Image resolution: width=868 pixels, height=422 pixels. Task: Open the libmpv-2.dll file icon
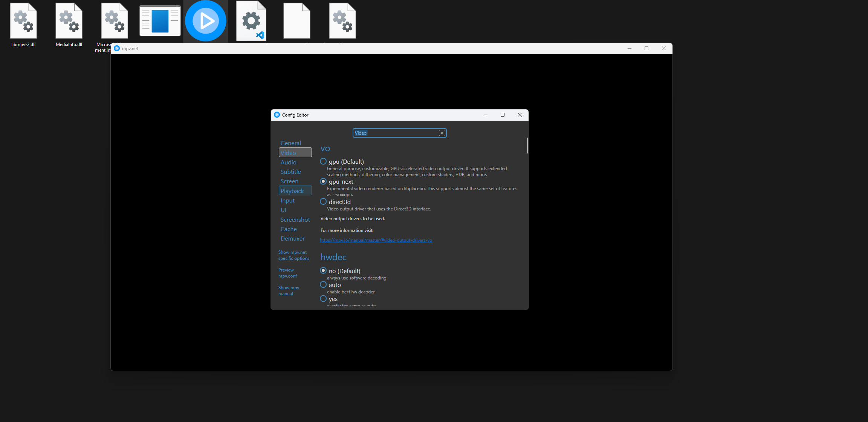pos(23,22)
